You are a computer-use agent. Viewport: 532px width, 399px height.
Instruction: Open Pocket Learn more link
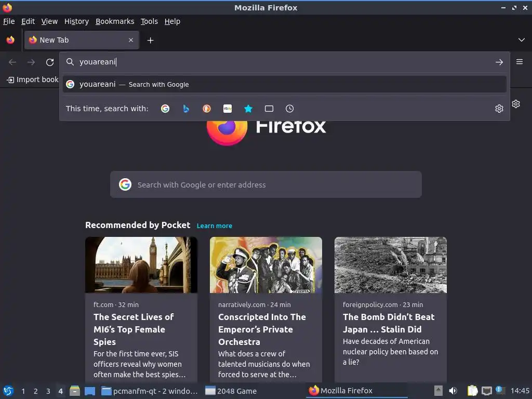click(x=215, y=226)
